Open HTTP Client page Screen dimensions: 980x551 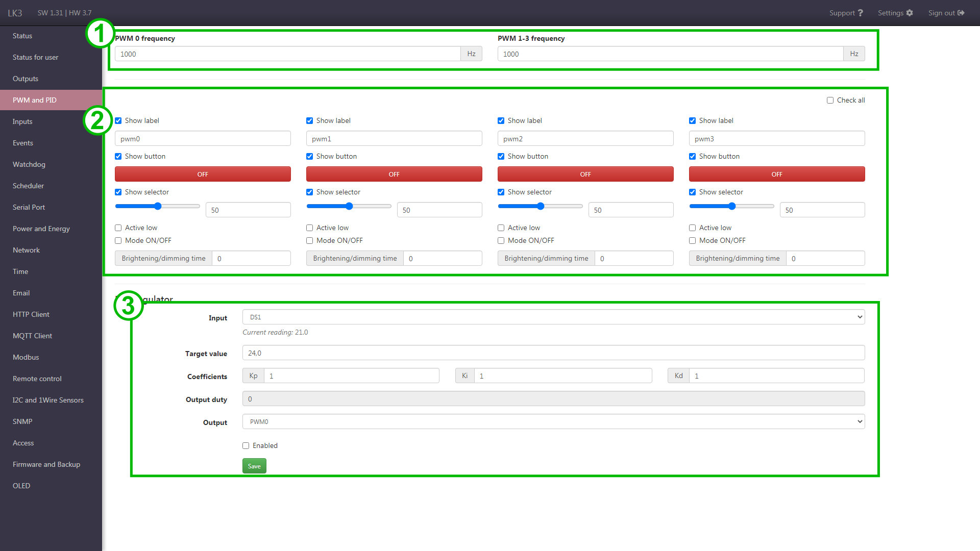coord(51,314)
